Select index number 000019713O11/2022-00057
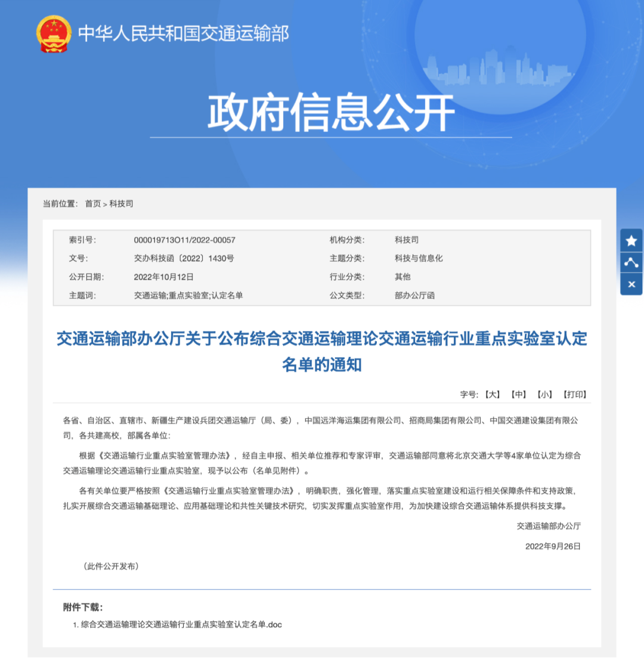The width and height of the screenshot is (644, 666). click(x=184, y=240)
